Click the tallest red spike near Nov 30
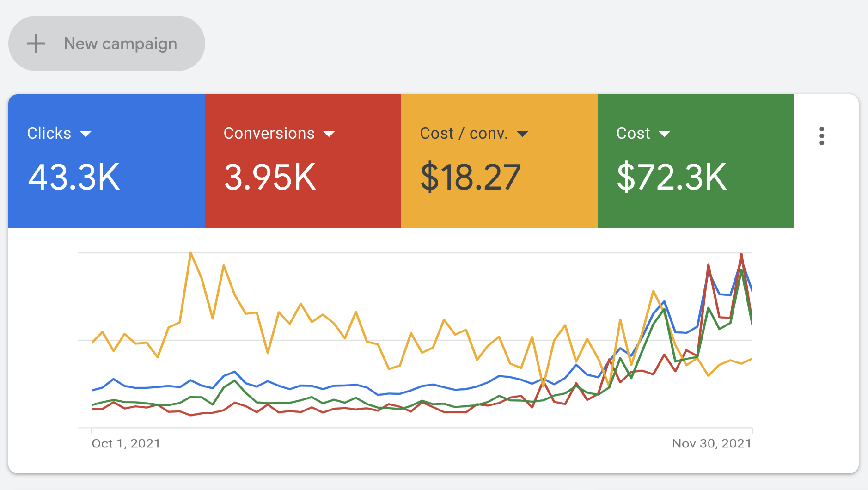Image resolution: width=868 pixels, height=490 pixels. coord(741,254)
